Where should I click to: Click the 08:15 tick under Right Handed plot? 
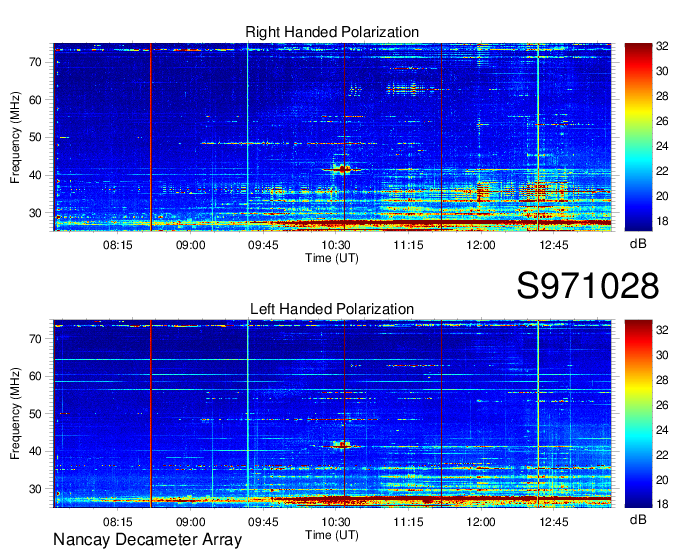118,245
